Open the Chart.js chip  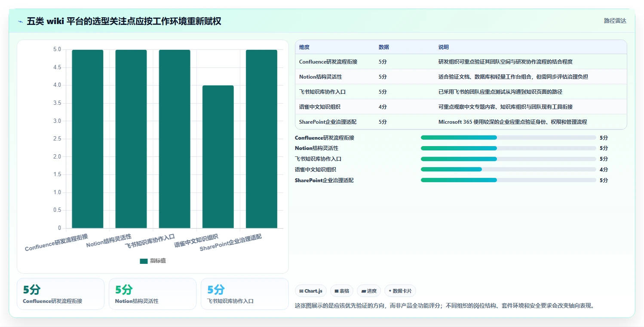(x=311, y=291)
